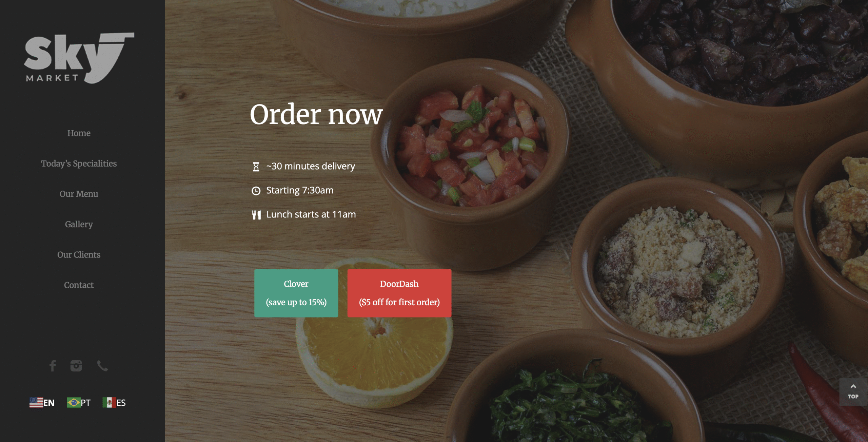Navigate to Our Menu
The height and width of the screenshot is (442, 868).
pos(79,194)
